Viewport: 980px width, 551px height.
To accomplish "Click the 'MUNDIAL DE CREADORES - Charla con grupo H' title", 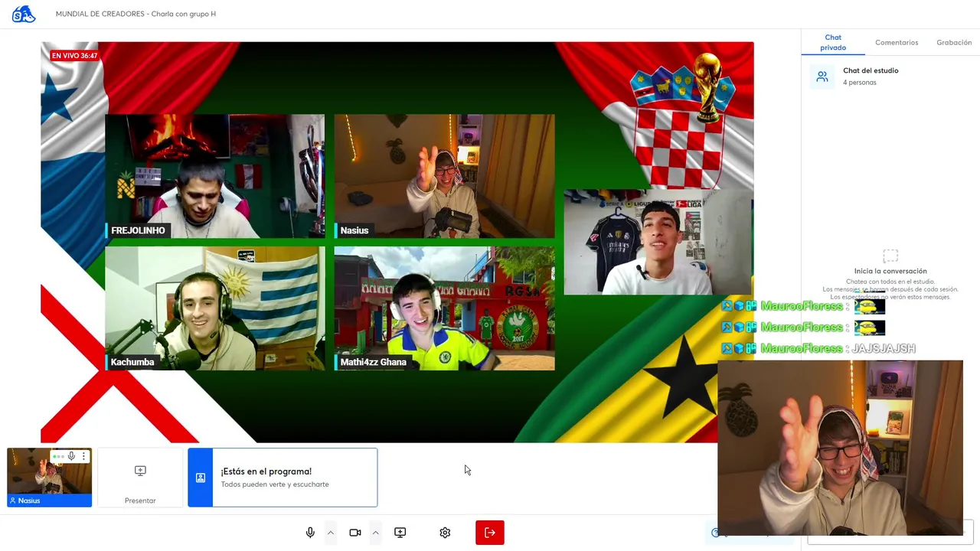I will 136,14.
